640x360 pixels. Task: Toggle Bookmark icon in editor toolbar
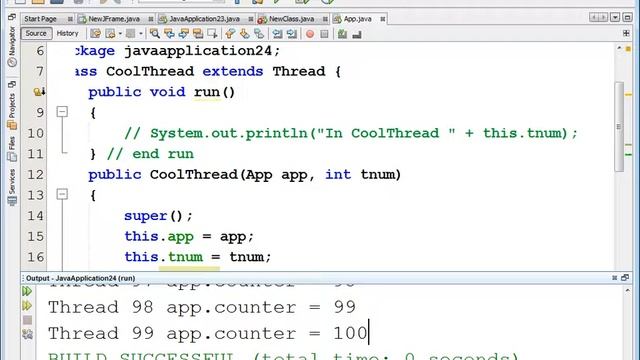pyautogui.click(x=259, y=33)
